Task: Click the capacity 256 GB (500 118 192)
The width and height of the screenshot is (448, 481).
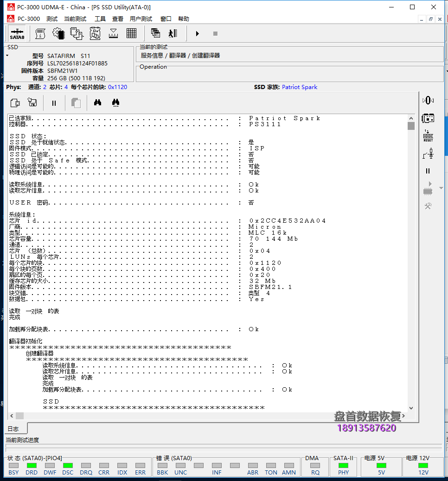Action: [76, 78]
